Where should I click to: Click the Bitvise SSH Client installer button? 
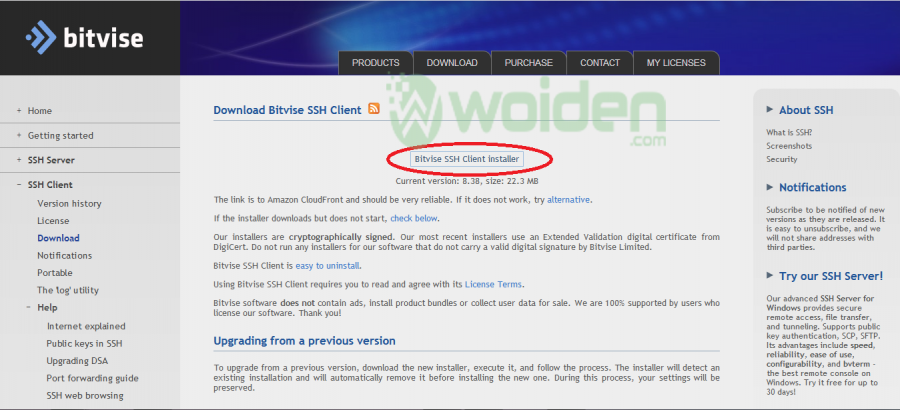tap(467, 159)
